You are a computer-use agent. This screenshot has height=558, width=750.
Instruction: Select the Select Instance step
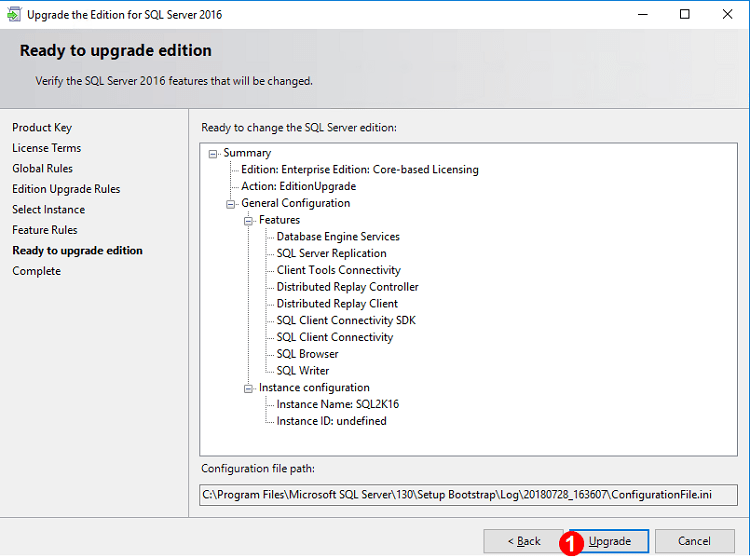click(48, 210)
